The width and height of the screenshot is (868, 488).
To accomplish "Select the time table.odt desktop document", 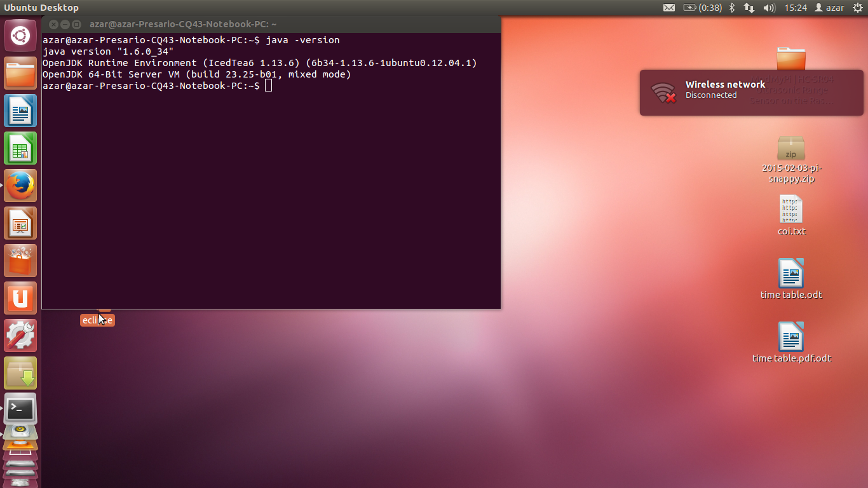I will pyautogui.click(x=791, y=278).
